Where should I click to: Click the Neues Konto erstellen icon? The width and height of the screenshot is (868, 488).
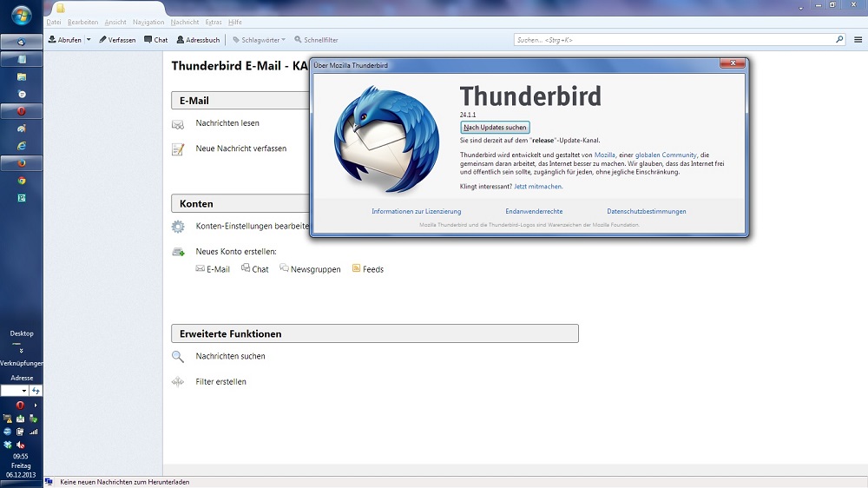click(178, 252)
